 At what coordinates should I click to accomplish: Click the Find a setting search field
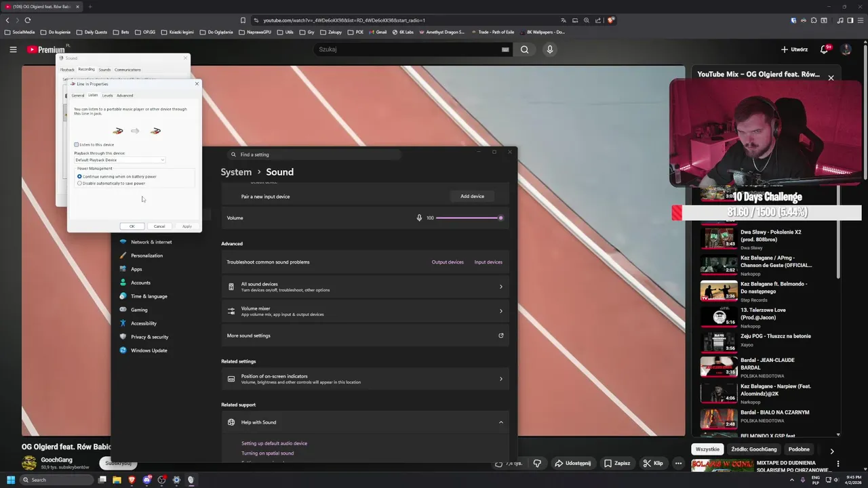point(315,155)
